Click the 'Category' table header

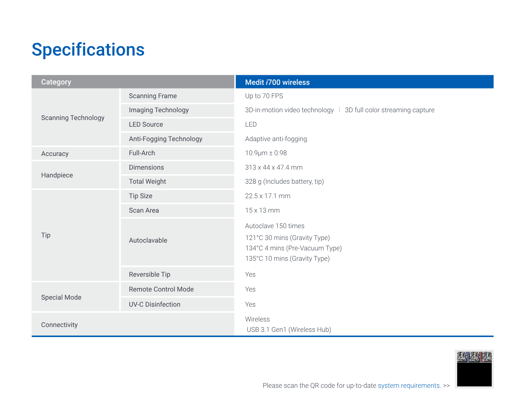click(x=133, y=82)
